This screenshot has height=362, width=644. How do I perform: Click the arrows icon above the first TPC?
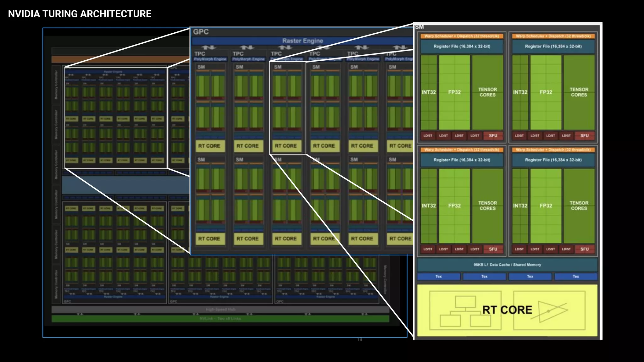pyautogui.click(x=208, y=47)
